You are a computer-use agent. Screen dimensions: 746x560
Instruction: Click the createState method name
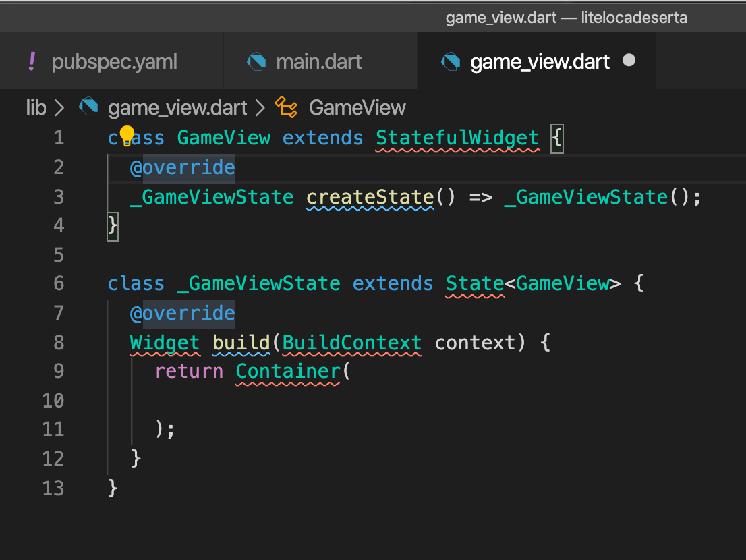click(x=370, y=197)
